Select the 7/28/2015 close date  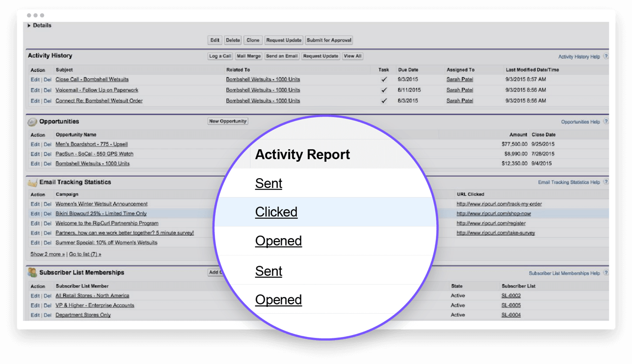coord(542,154)
